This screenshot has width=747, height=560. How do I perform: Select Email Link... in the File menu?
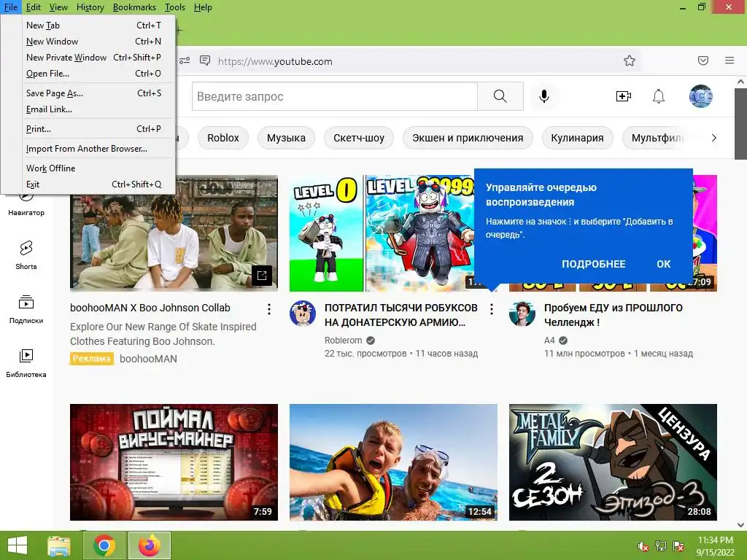pyautogui.click(x=94, y=109)
